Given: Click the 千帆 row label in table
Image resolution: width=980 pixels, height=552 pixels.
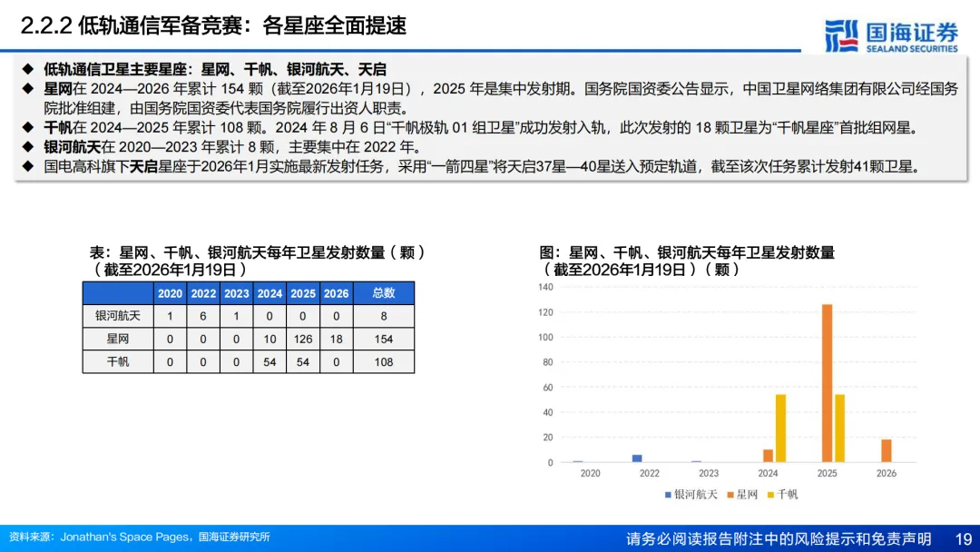Looking at the screenshot, I should (x=118, y=362).
